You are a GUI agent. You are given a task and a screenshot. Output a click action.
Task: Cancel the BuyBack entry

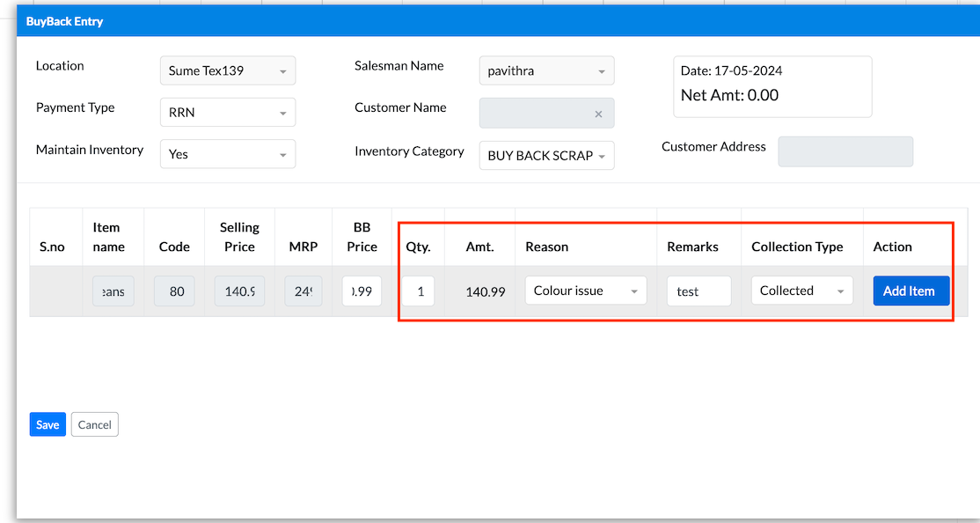click(x=94, y=424)
